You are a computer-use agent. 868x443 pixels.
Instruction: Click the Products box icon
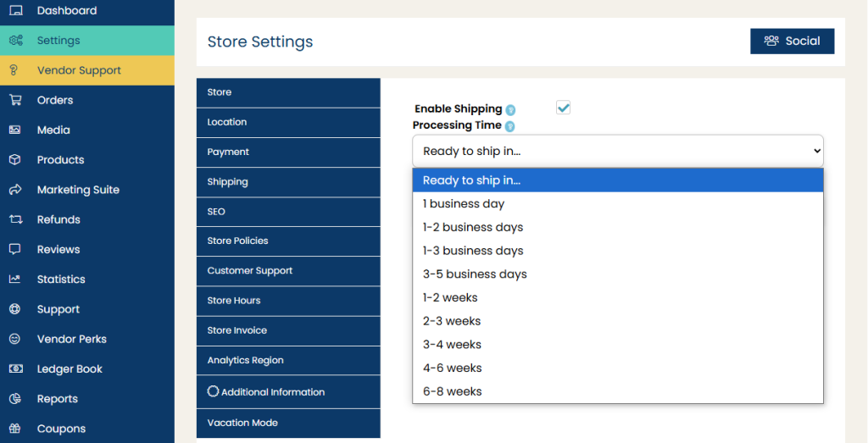pyautogui.click(x=15, y=159)
